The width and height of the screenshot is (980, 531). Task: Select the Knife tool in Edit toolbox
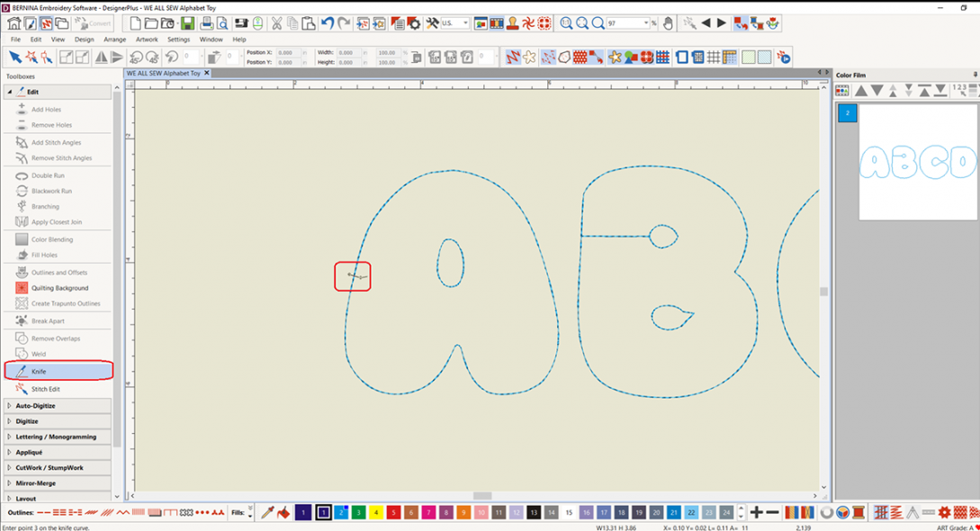(x=39, y=371)
